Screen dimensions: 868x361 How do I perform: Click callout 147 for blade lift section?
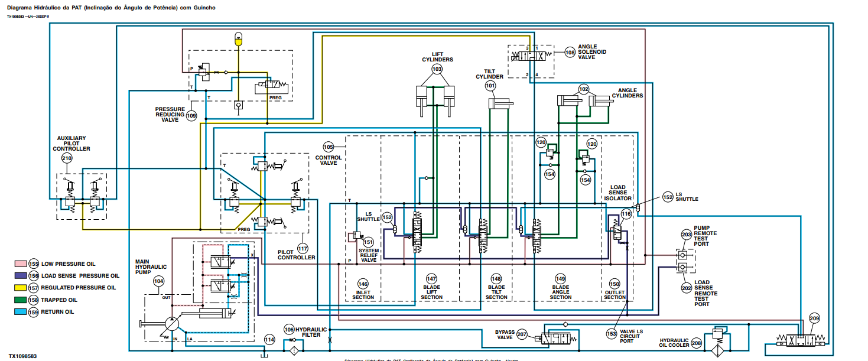point(431,278)
